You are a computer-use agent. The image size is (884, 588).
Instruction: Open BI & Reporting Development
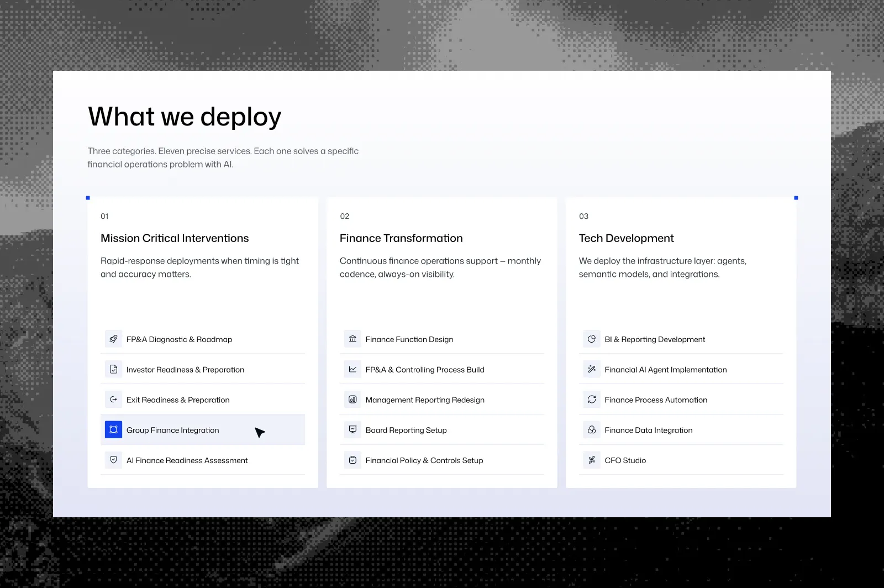pos(681,339)
